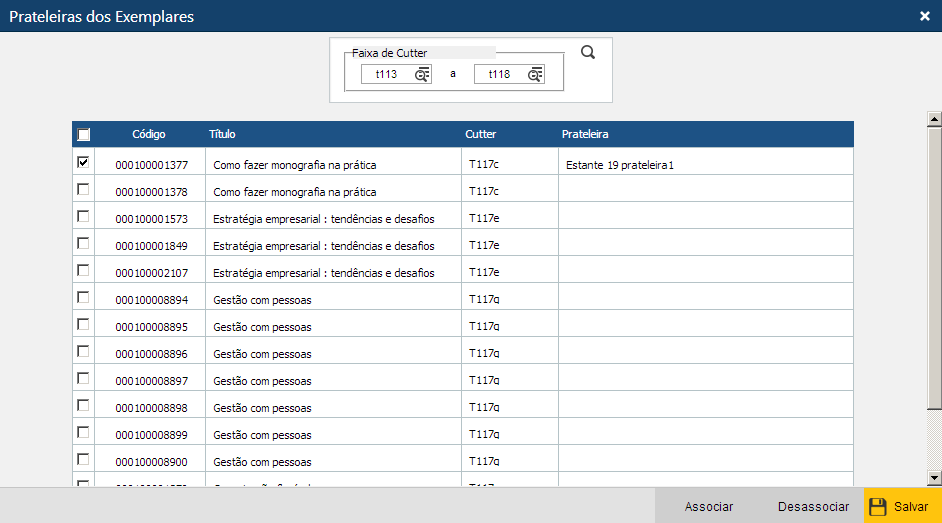Click the scrollbar up arrow

(935, 119)
